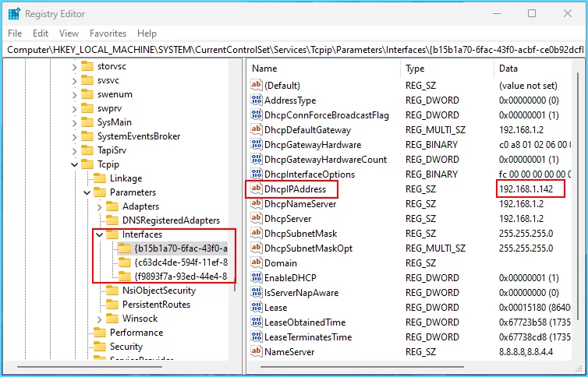Select the DhcpIPAddress string icon
Viewport: 588px width, 377px height.
click(257, 188)
